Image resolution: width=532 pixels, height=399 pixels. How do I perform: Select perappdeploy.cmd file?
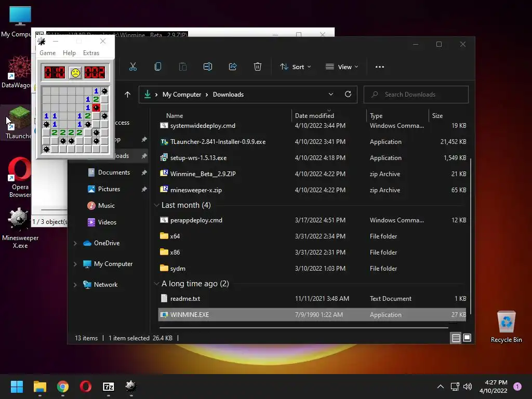(312, 220)
